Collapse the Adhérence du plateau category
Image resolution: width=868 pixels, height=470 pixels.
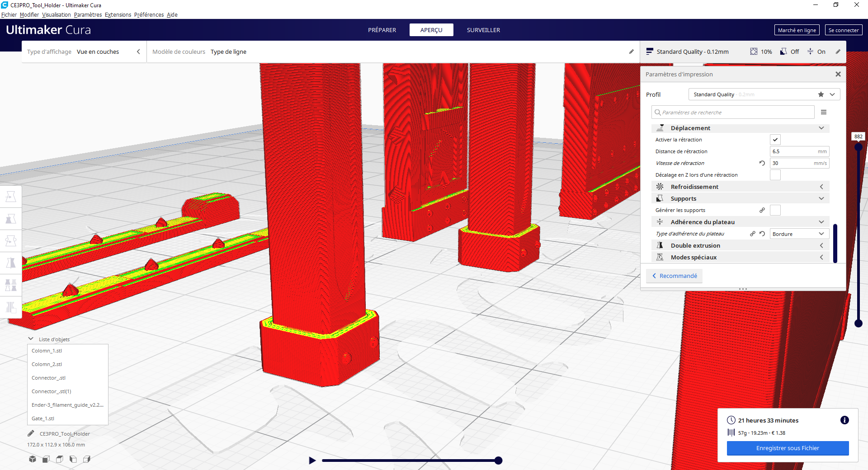[741, 222]
